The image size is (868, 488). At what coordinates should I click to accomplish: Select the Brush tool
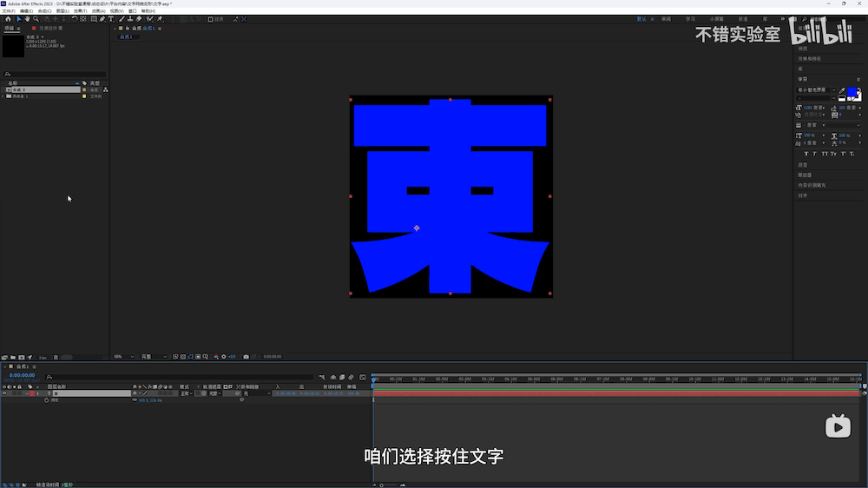point(121,19)
